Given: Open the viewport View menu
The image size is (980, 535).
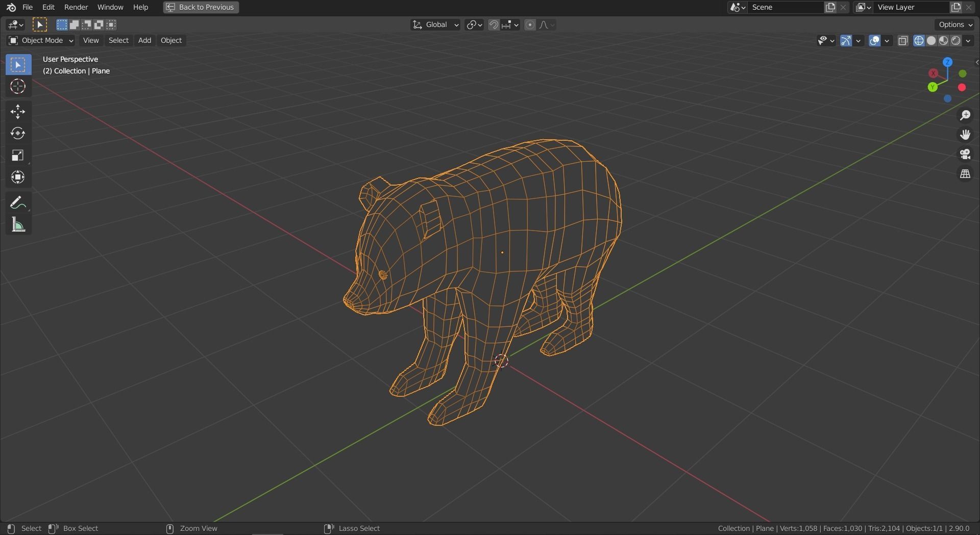Looking at the screenshot, I should pos(91,40).
